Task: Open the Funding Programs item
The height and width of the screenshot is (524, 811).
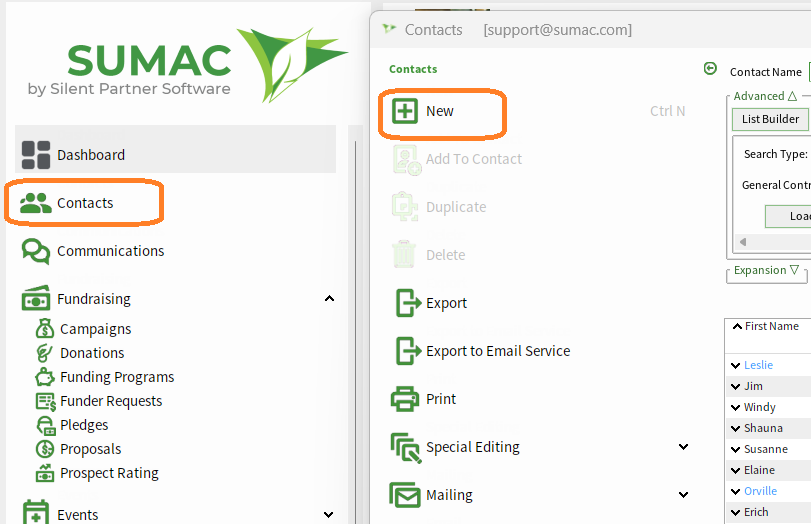Action: click(117, 377)
